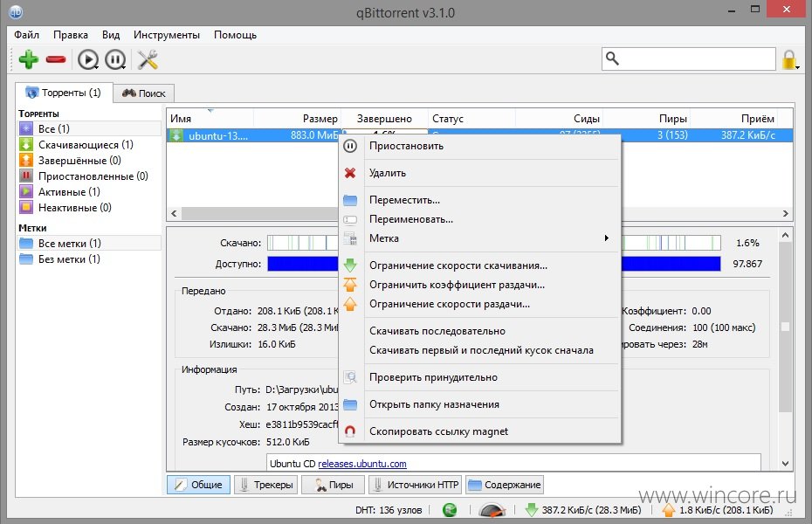Click the speedometer alternative speed icon
The image size is (812, 524).
492,510
